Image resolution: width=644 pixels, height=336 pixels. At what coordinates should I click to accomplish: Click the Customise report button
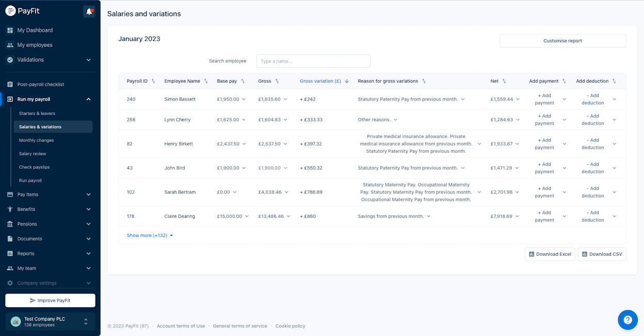click(562, 41)
